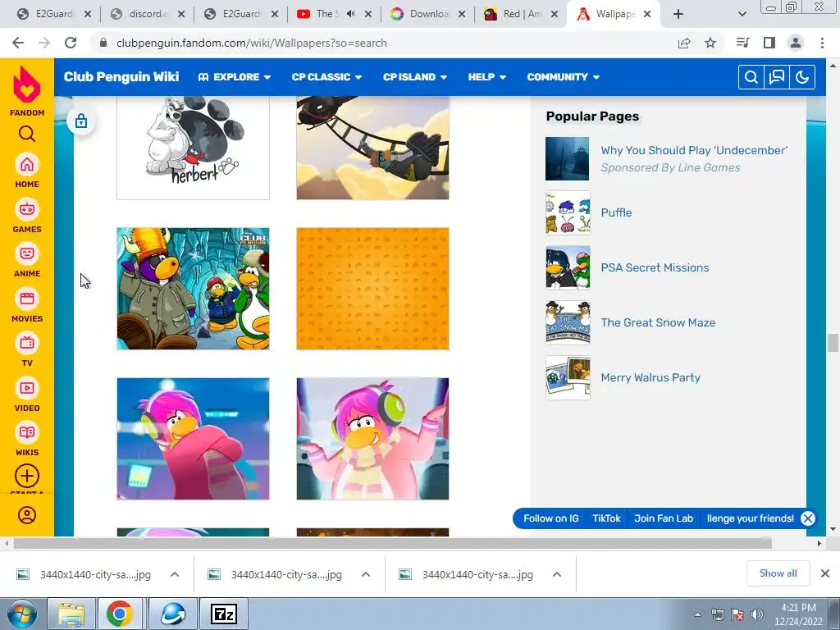Image resolution: width=840 pixels, height=630 pixels.
Task: Go to Fandom HOME in sidebar
Action: 27,171
